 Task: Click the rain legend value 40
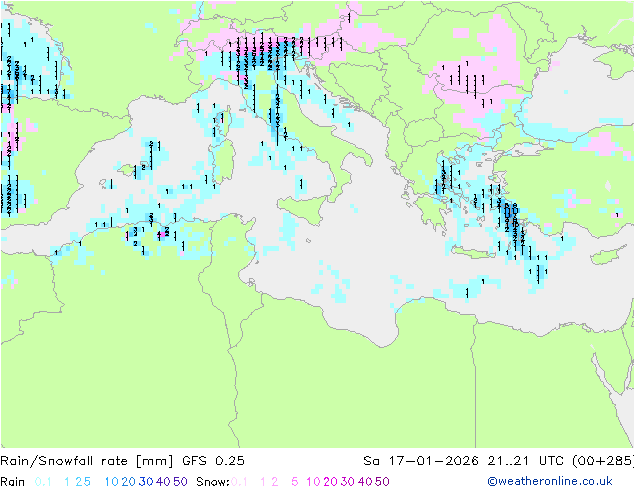(x=163, y=482)
